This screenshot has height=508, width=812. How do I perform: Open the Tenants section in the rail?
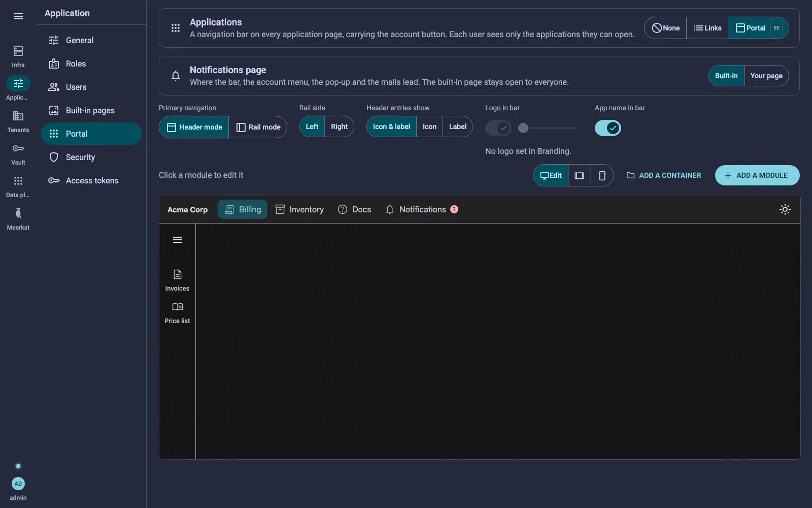[18, 121]
